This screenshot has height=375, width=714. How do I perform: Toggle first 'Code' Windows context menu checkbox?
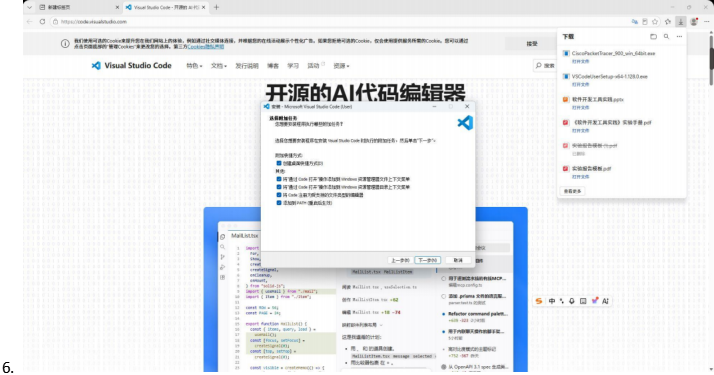[x=279, y=179]
